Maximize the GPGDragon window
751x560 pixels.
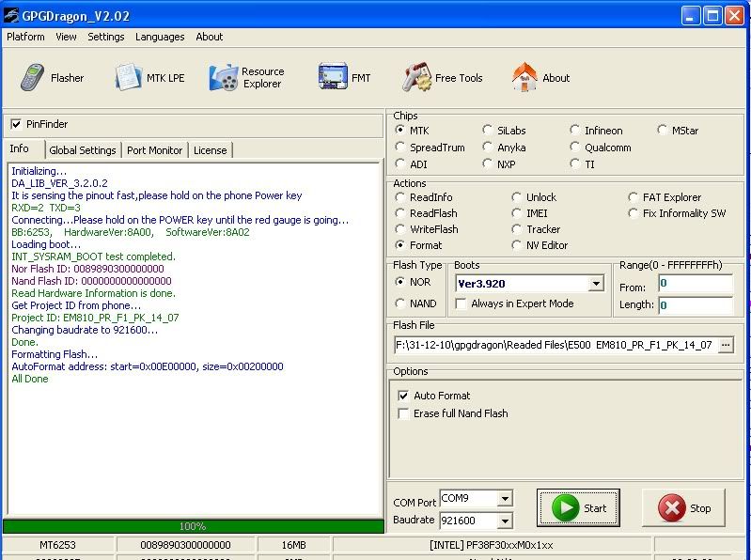tap(712, 16)
